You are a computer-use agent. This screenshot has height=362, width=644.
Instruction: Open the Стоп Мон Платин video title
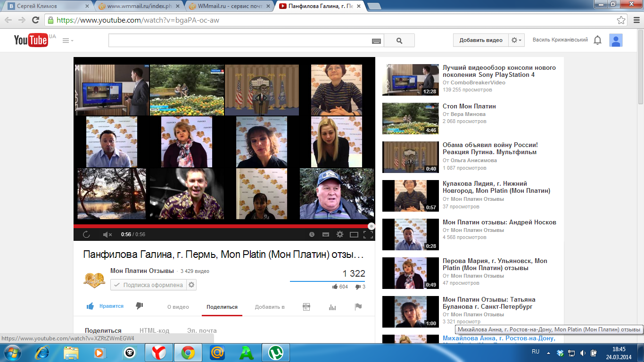(469, 106)
